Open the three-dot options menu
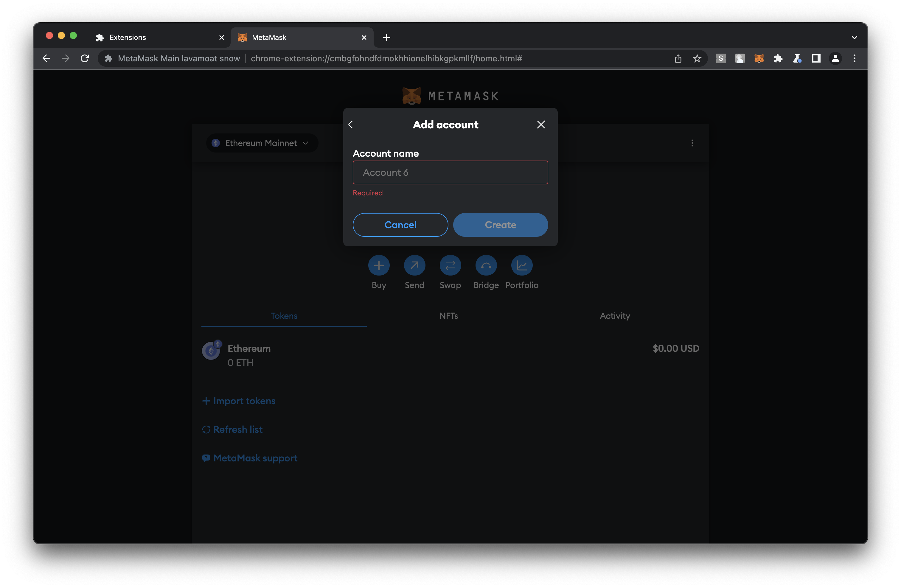This screenshot has width=901, height=588. [x=692, y=143]
